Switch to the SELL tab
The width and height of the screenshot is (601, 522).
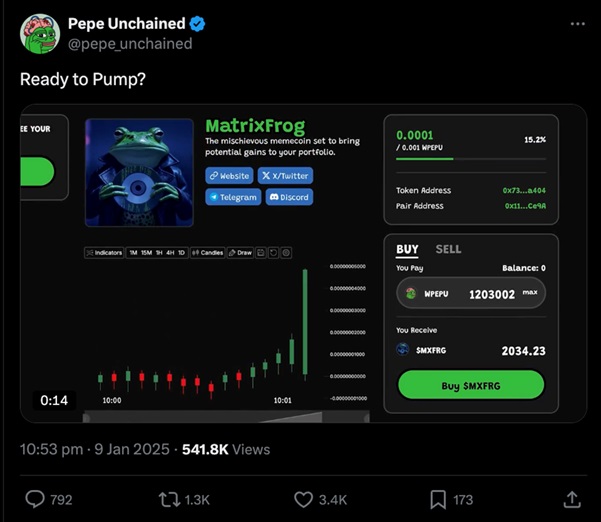pyautogui.click(x=448, y=249)
